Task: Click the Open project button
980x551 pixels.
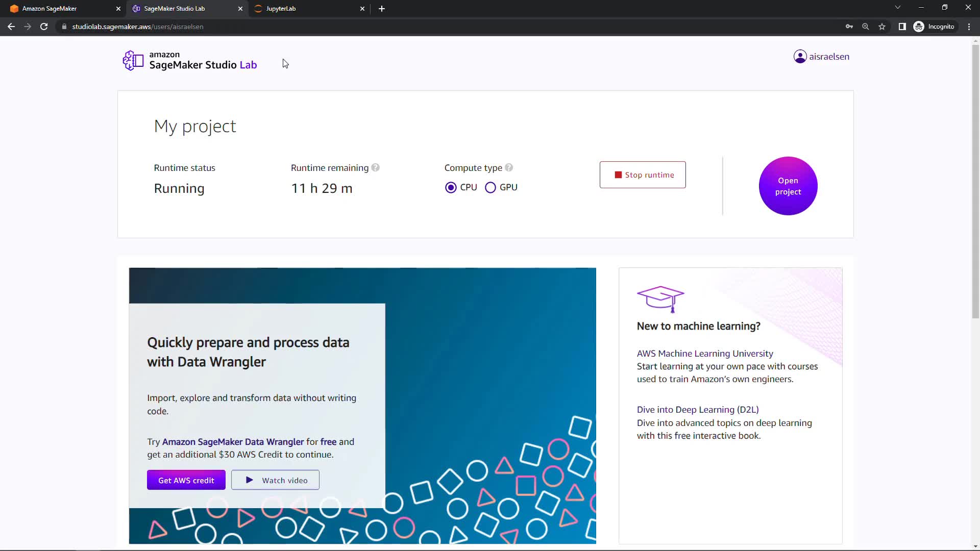Action: [x=788, y=186]
